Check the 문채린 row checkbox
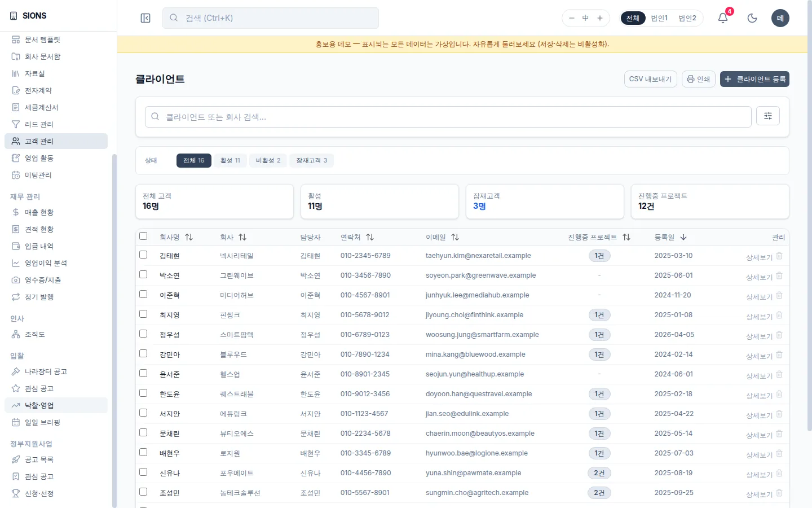Image resolution: width=812 pixels, height=508 pixels. click(143, 432)
